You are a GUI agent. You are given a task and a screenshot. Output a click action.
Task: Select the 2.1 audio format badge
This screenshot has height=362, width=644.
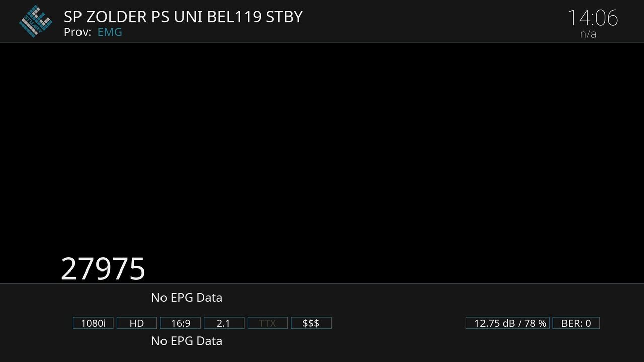(x=223, y=323)
